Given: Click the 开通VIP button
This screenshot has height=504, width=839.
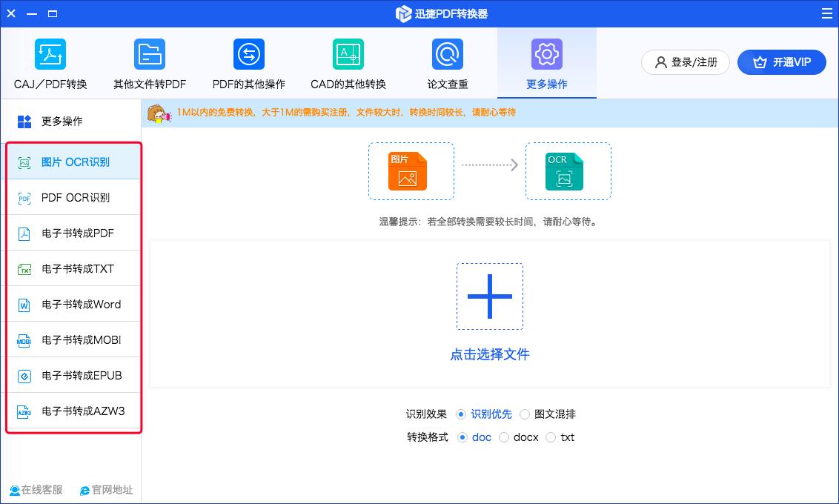Looking at the screenshot, I should (781, 62).
